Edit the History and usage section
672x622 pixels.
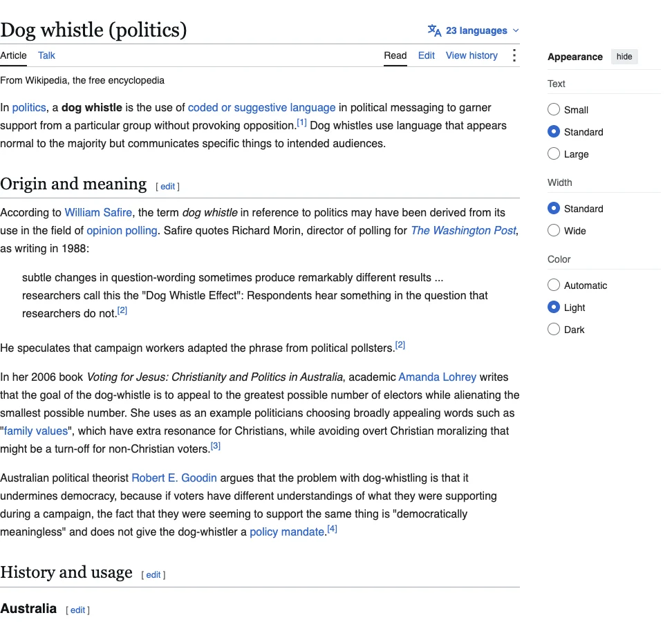click(153, 575)
